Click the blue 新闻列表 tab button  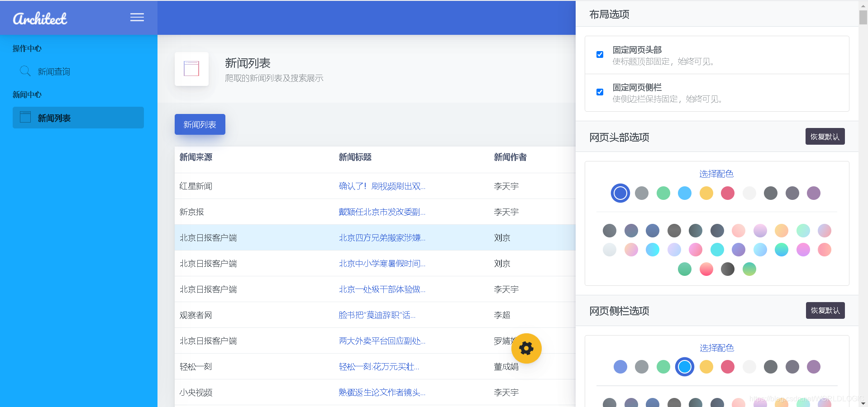(x=200, y=124)
